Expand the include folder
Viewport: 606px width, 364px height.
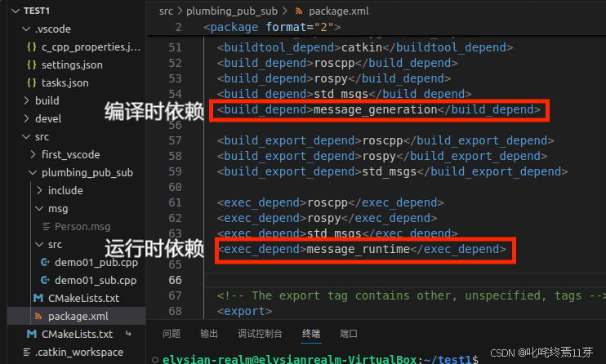coord(39,190)
